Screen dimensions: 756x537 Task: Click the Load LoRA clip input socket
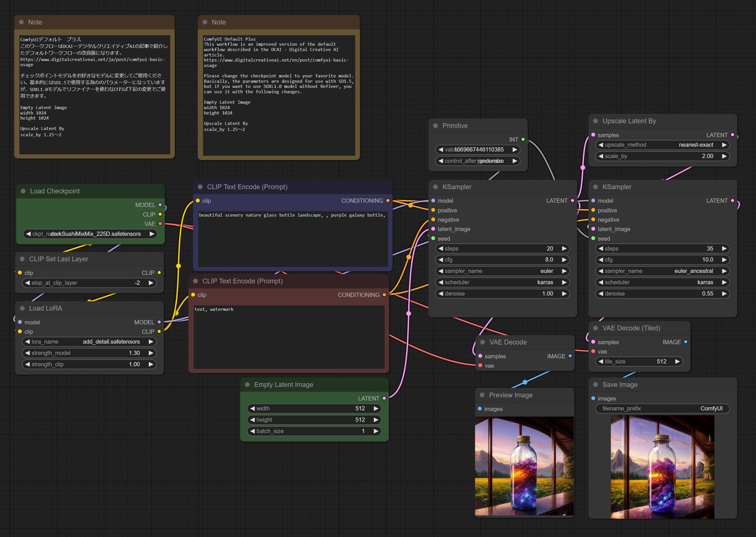click(x=20, y=332)
